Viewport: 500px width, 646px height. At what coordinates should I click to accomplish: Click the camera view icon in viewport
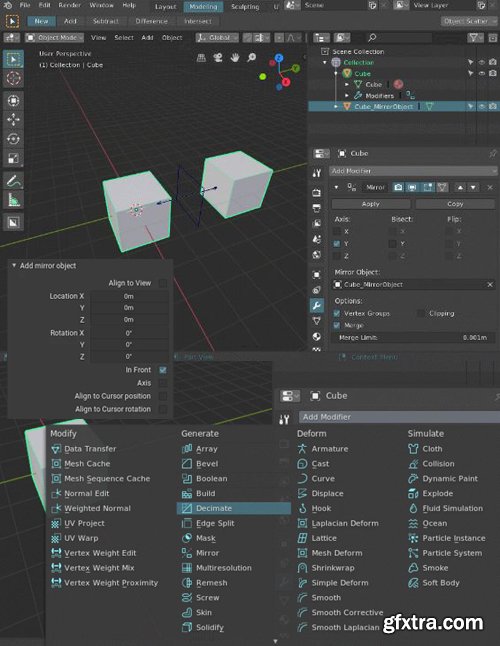point(218,58)
